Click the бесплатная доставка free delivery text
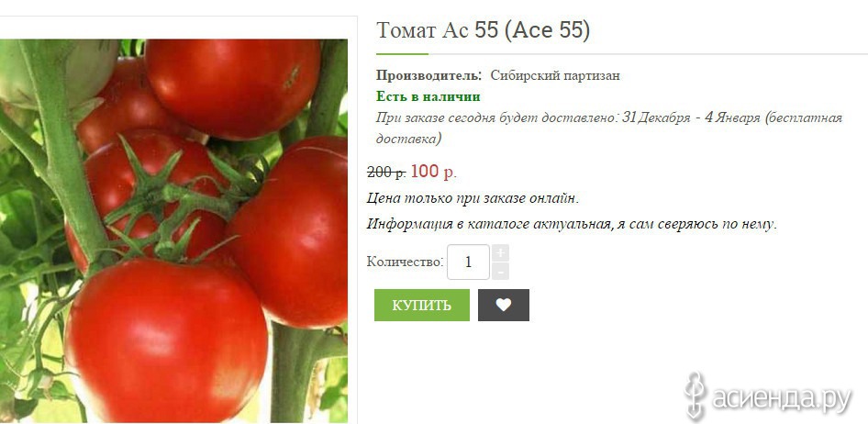Screen dimensions: 868x424 [x=609, y=128]
